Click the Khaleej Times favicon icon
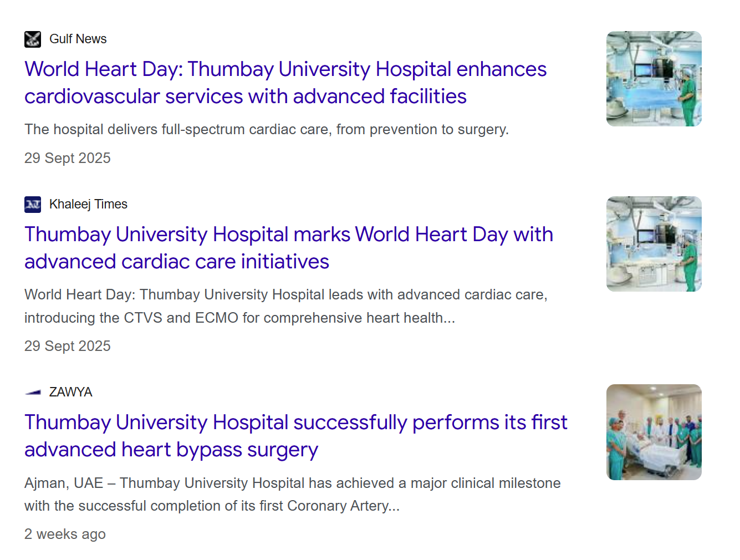 pyautogui.click(x=33, y=205)
